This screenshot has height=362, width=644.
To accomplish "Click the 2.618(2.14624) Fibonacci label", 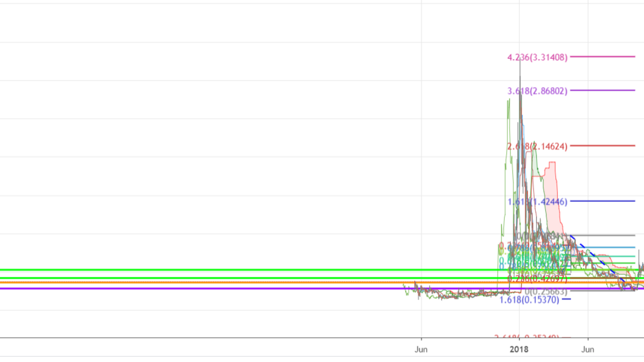I will point(537,146).
